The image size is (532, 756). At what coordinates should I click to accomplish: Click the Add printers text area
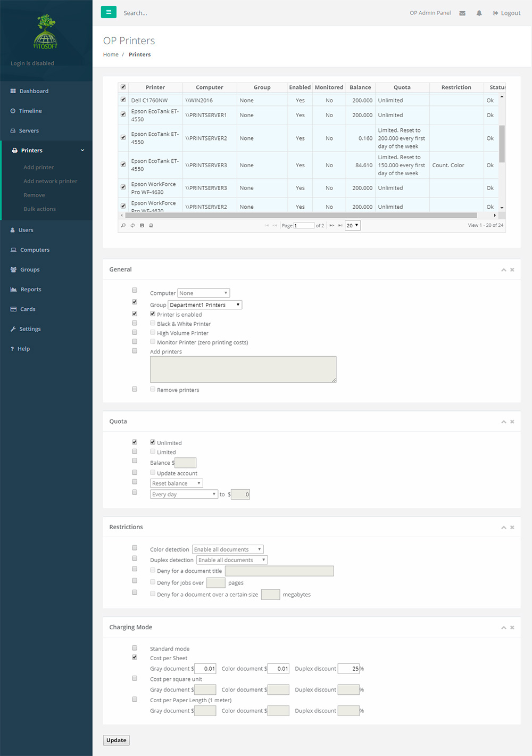tap(243, 369)
